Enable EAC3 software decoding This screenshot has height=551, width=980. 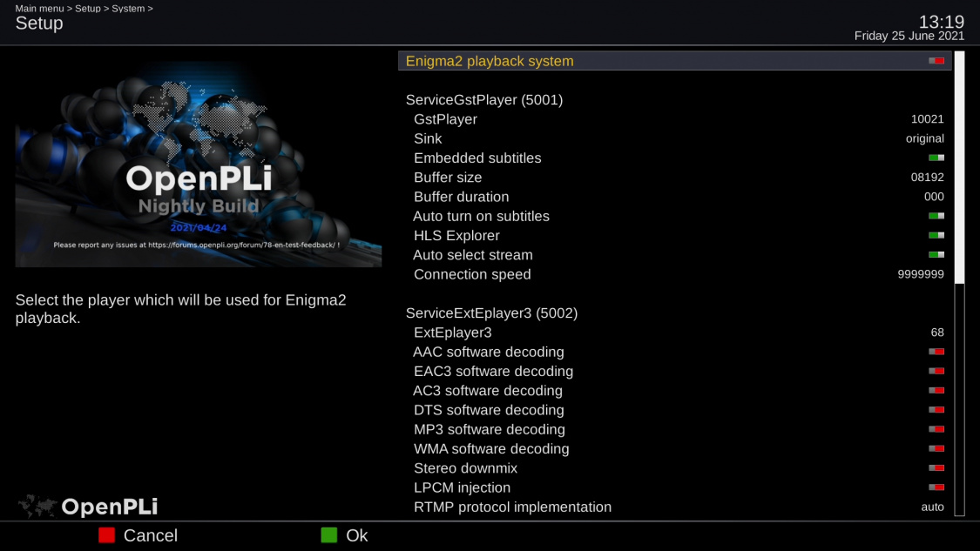click(x=936, y=371)
